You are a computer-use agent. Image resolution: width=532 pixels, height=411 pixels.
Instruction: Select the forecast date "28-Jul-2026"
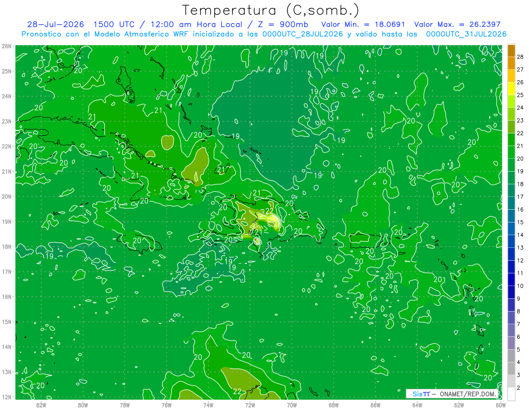click(x=55, y=24)
